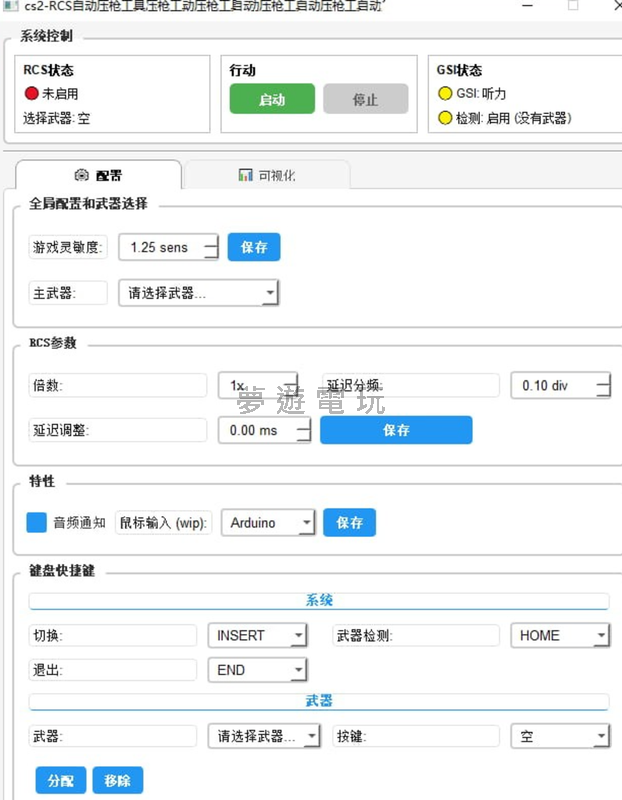The height and width of the screenshot is (800, 622).
Task: Save the game sensitivity setting
Action: pyautogui.click(x=254, y=247)
